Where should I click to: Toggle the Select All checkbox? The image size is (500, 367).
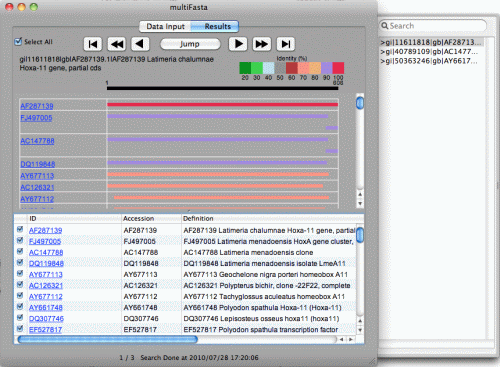click(18, 41)
